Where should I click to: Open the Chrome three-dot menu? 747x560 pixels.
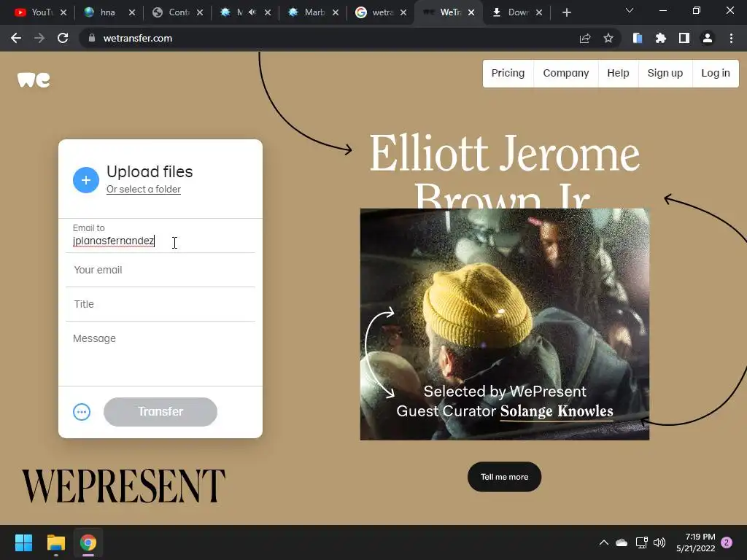coord(731,38)
